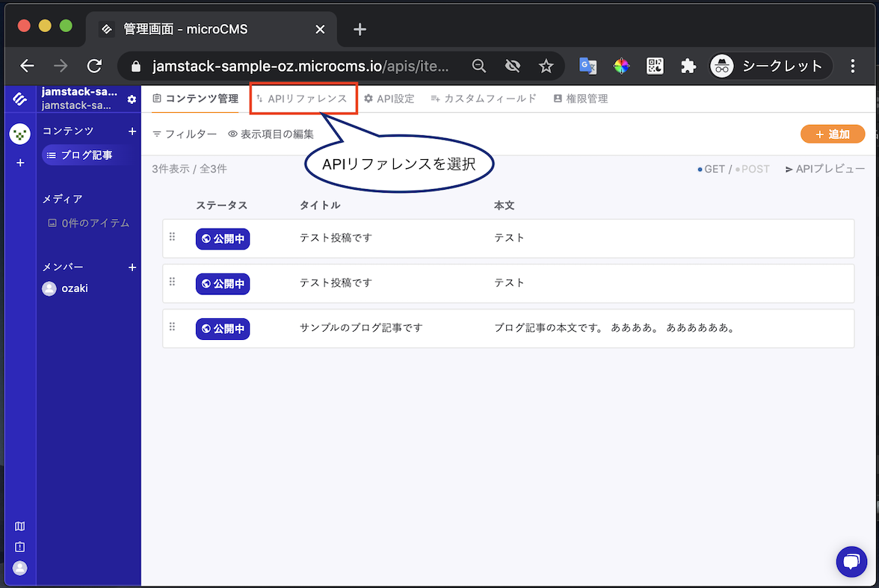Click 公開中 badge on second row
Image resolution: width=879 pixels, height=588 pixels.
(223, 284)
